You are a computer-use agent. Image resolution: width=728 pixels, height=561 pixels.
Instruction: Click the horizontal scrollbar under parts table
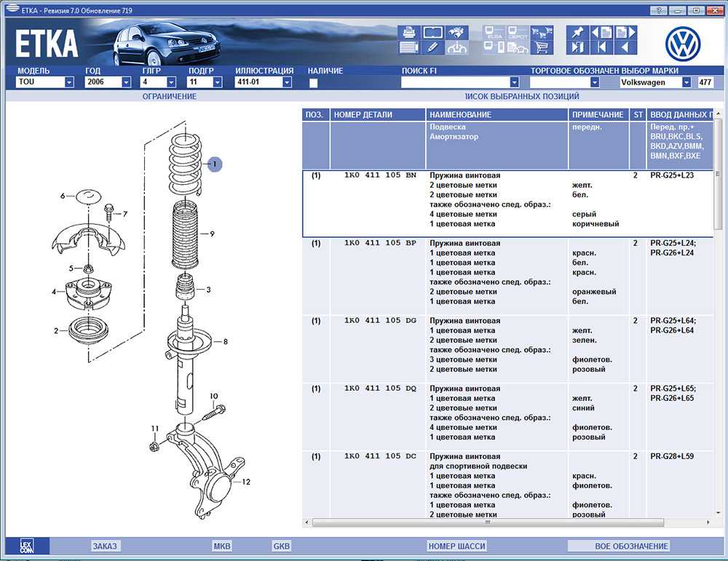click(488, 522)
